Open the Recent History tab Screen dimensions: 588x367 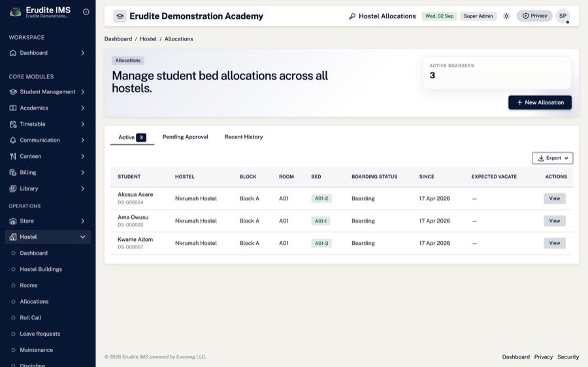tap(244, 137)
